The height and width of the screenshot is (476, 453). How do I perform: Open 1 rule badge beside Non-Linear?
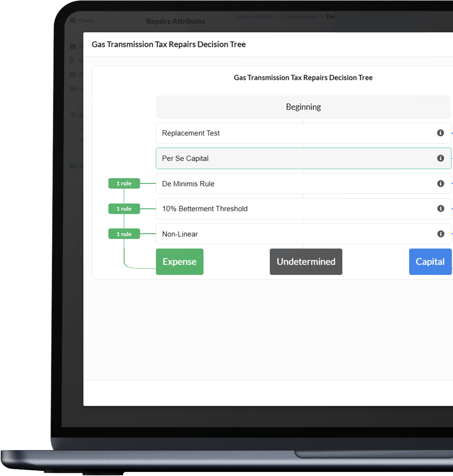click(124, 234)
